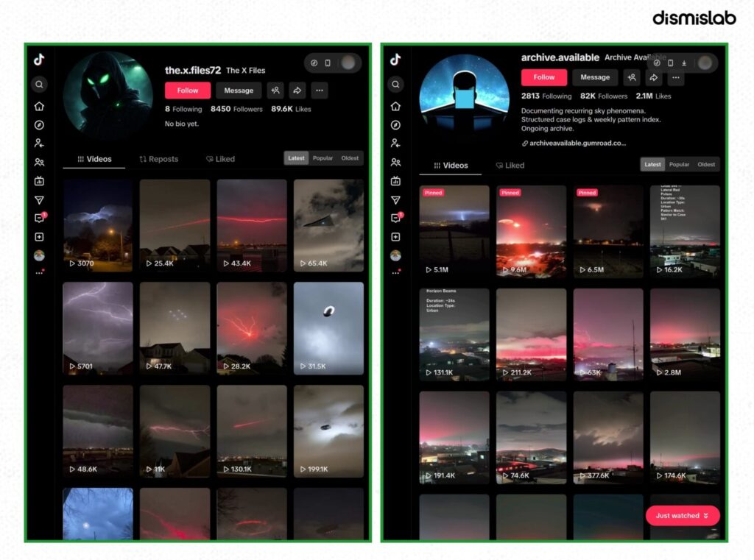The height and width of the screenshot is (560, 754).
Task: Open the more options dots on the.x.files72 profile
Action: tap(320, 91)
